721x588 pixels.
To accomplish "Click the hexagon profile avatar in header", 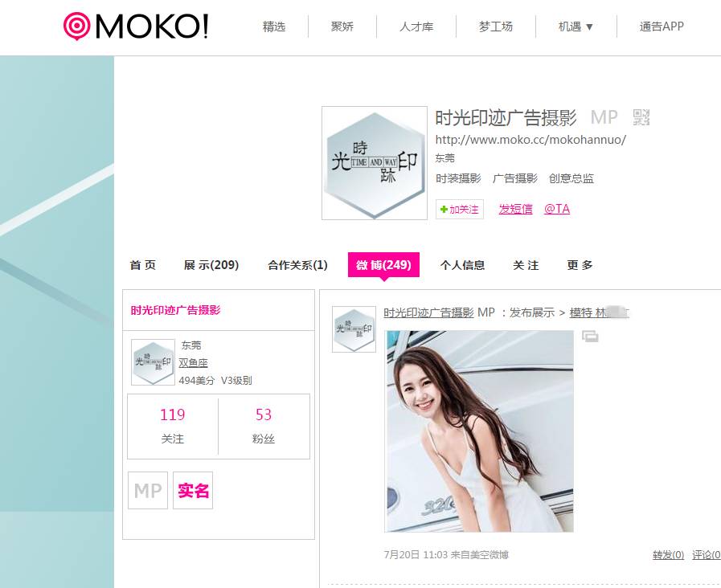I will (x=375, y=163).
